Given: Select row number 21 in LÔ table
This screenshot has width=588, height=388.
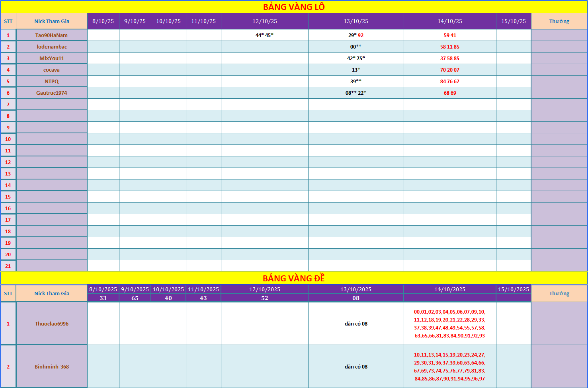Looking at the screenshot, I should (x=8, y=266).
